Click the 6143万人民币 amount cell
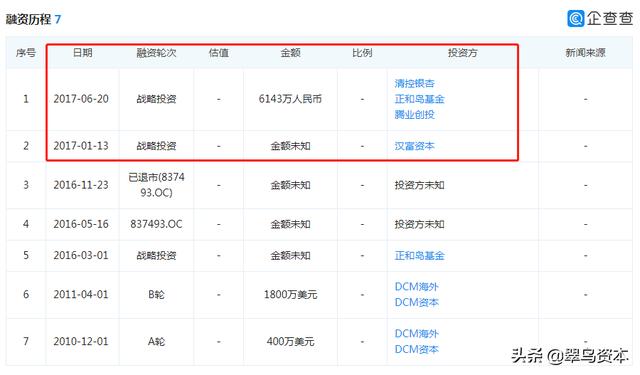 tap(291, 99)
